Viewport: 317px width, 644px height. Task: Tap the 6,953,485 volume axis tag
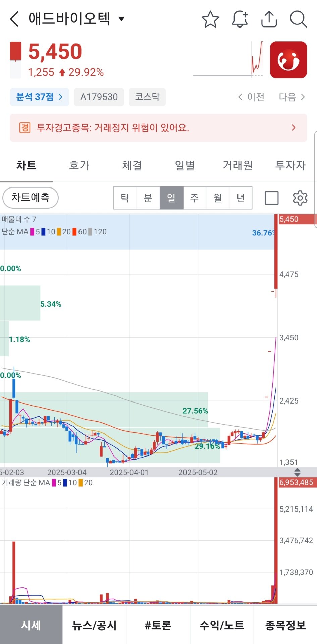[297, 482]
